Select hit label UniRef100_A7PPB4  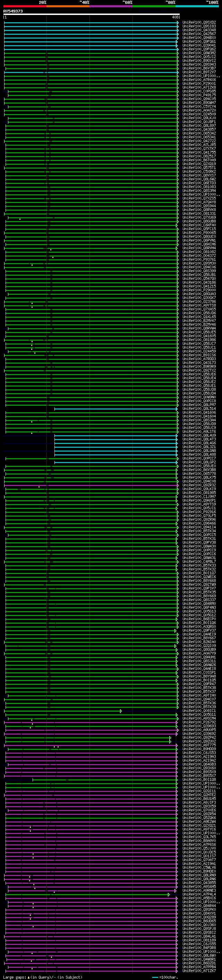[x=199, y=967]
